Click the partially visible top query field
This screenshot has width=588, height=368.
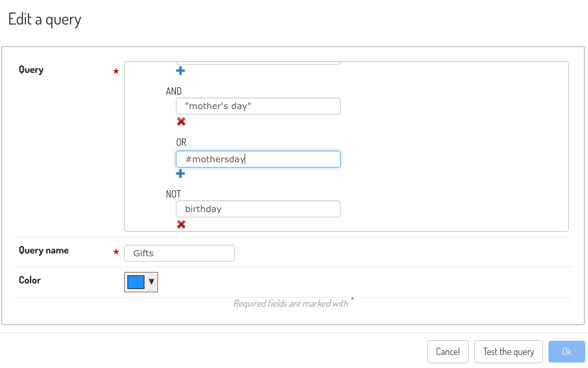click(x=258, y=63)
